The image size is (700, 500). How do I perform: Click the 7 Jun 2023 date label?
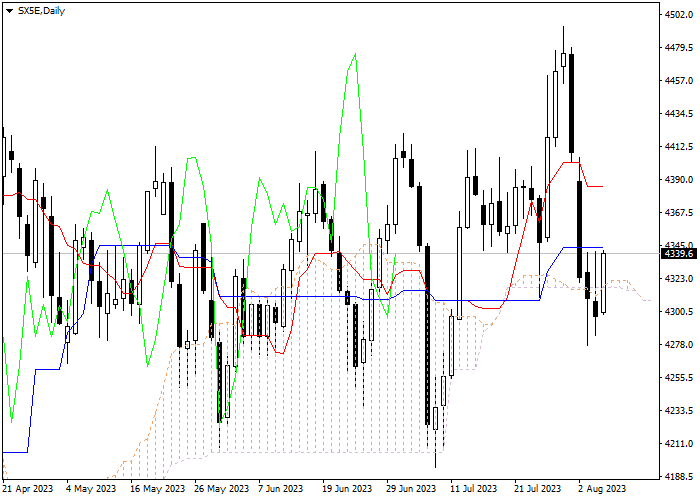[x=283, y=488]
